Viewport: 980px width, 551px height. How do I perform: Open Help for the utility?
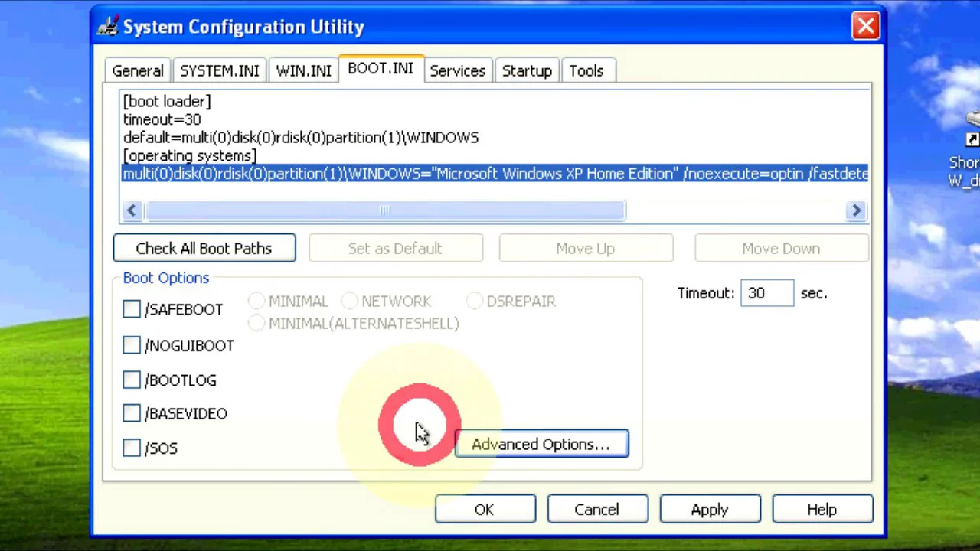[822, 510]
